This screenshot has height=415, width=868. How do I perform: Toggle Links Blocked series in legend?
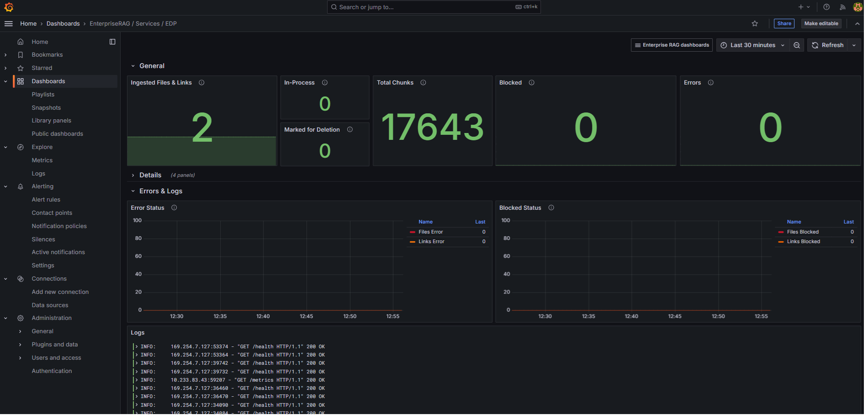tap(803, 242)
